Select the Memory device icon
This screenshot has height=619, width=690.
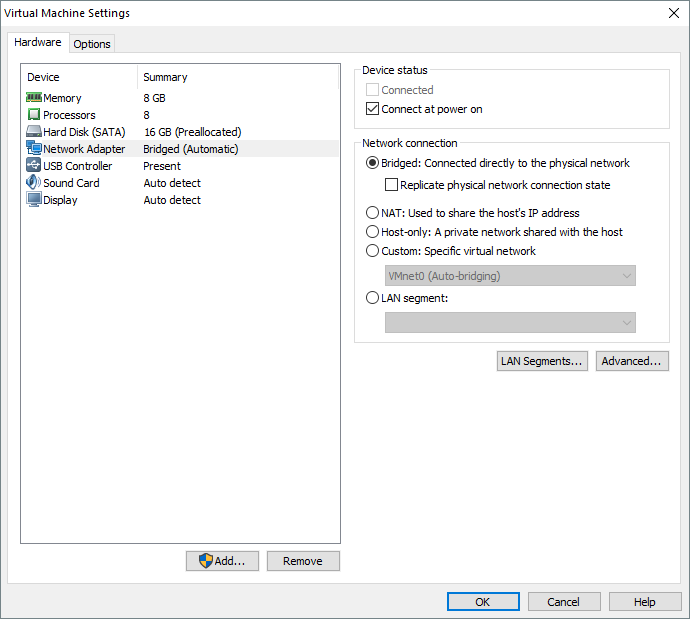point(33,98)
